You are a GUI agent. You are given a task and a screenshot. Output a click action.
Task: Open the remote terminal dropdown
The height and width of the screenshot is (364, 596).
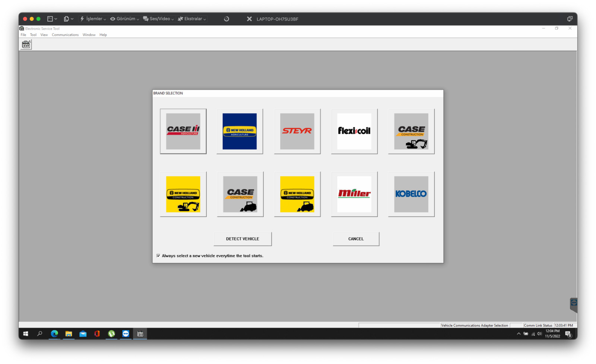coord(52,19)
